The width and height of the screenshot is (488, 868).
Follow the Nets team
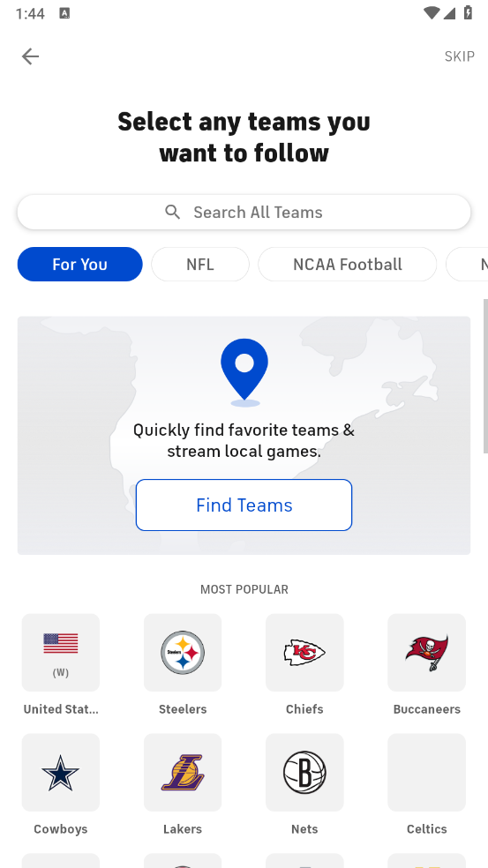pos(304,772)
